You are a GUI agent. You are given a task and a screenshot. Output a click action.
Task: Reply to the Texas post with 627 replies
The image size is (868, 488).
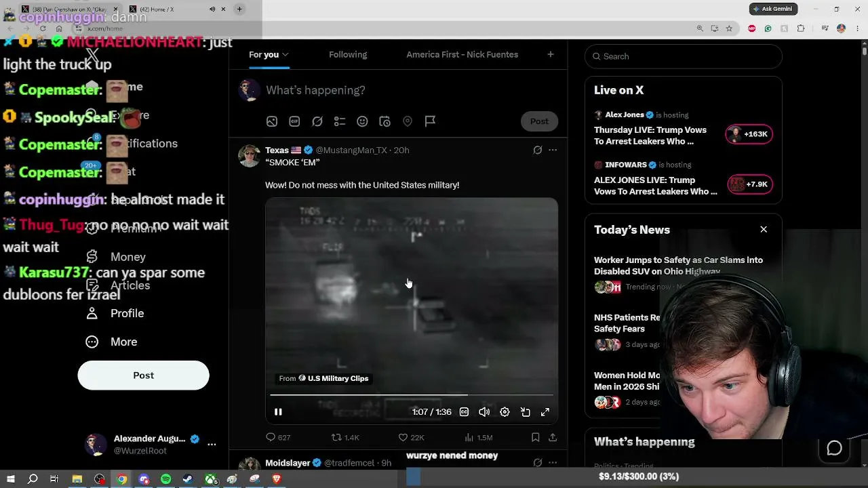(278, 438)
